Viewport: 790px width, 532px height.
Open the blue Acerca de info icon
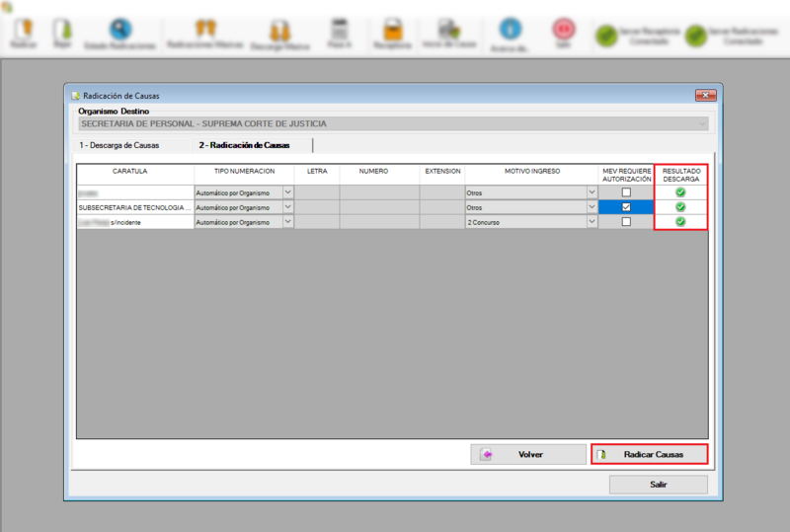click(x=510, y=29)
